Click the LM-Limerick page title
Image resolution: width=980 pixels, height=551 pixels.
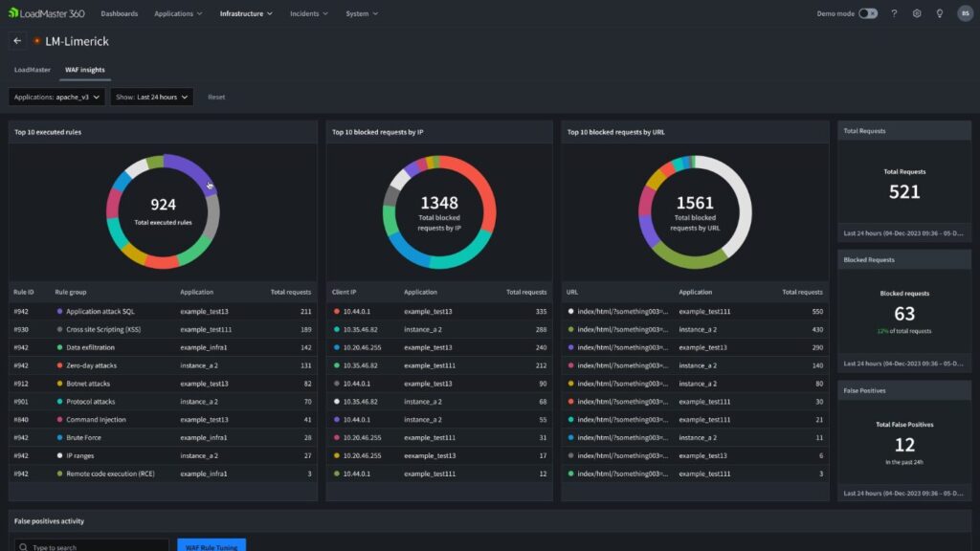(77, 41)
